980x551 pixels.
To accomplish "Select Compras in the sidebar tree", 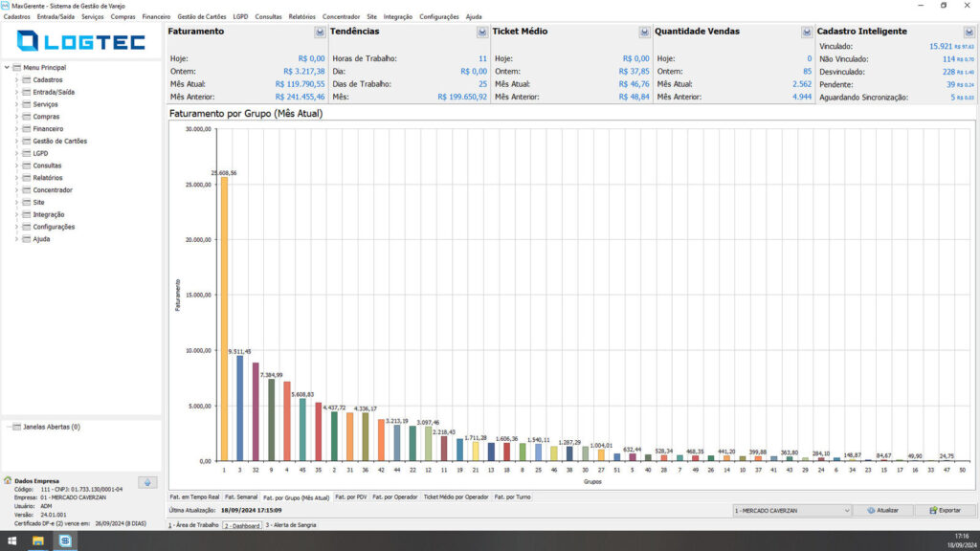I will point(46,117).
